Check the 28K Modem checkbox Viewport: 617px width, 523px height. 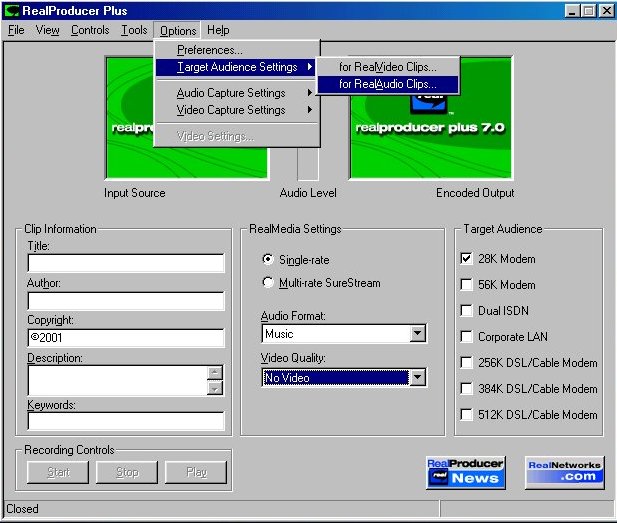[466, 259]
